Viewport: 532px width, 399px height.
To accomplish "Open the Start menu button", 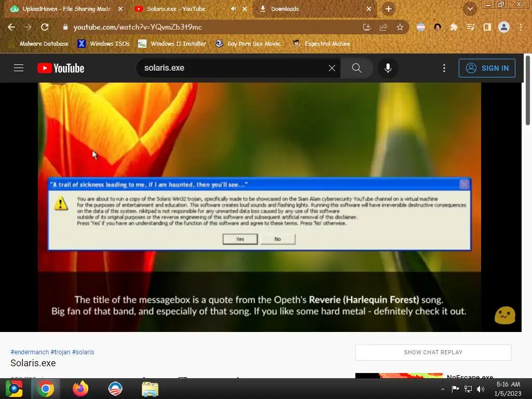I will (14, 389).
